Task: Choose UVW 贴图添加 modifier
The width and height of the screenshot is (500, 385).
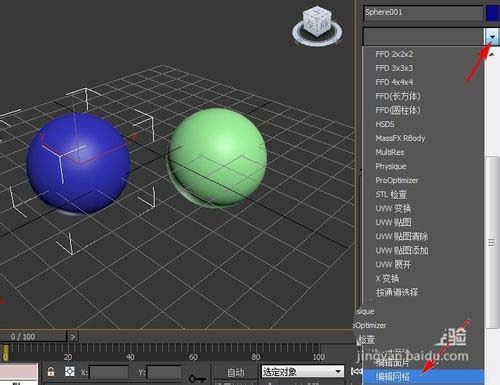Action: [x=402, y=251]
